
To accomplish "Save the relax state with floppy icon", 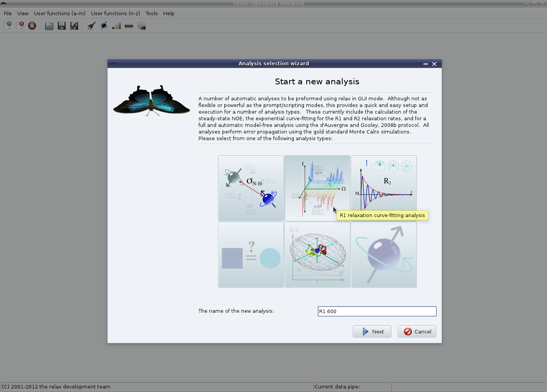I will (62, 26).
